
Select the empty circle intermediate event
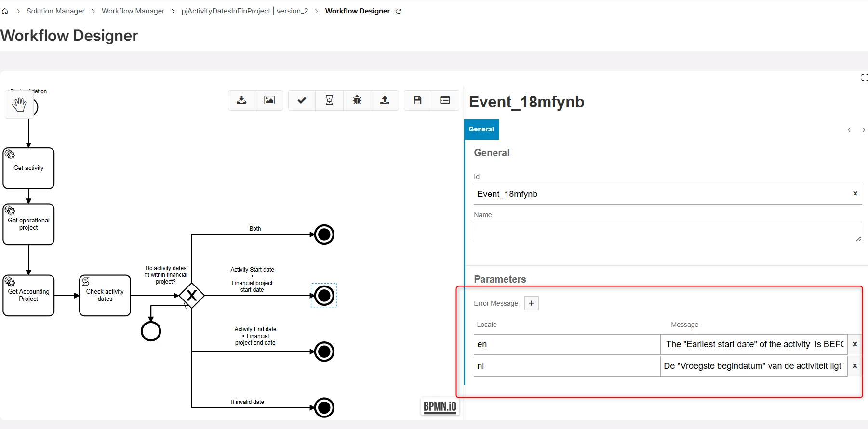(151, 331)
